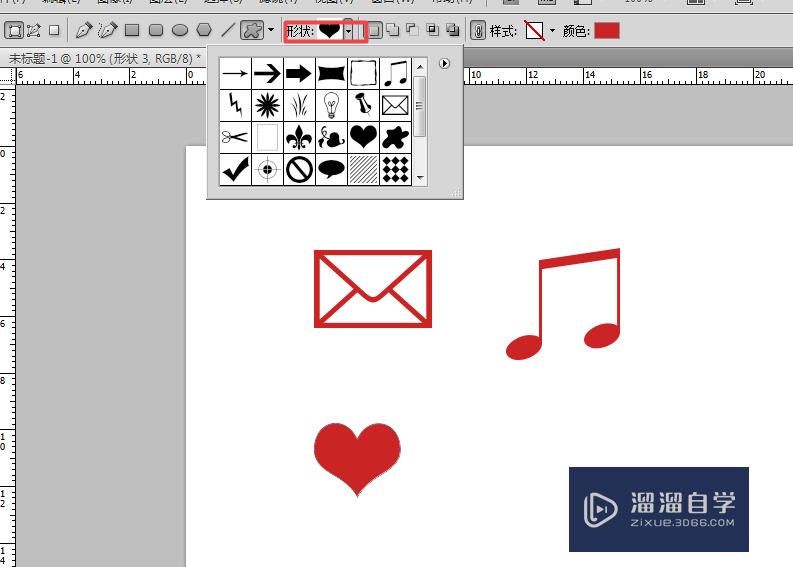Pick the diamond grid pattern shape
This screenshot has width=793, height=567.
(x=395, y=169)
